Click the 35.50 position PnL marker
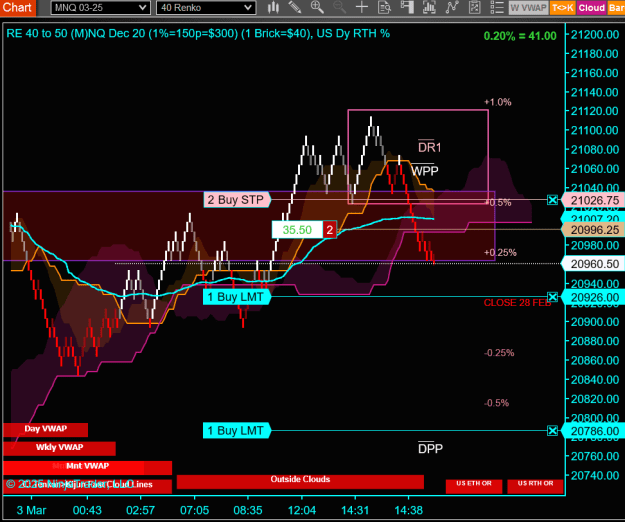 tap(297, 230)
